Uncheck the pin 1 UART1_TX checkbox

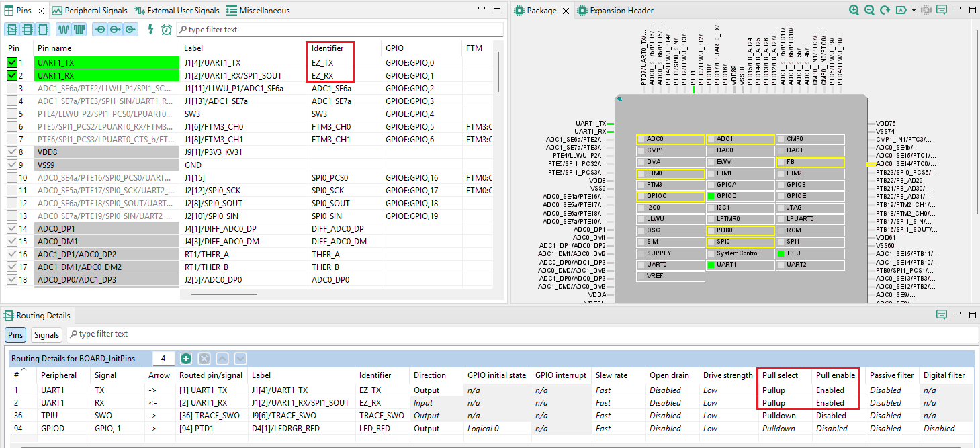[12, 62]
